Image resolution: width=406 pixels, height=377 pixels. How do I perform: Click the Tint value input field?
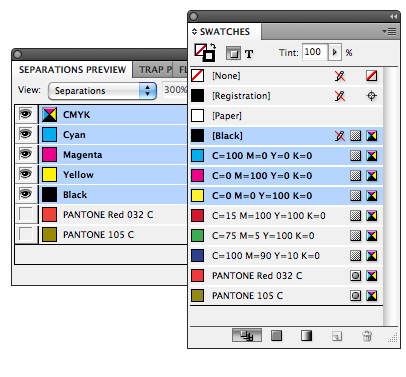(315, 52)
